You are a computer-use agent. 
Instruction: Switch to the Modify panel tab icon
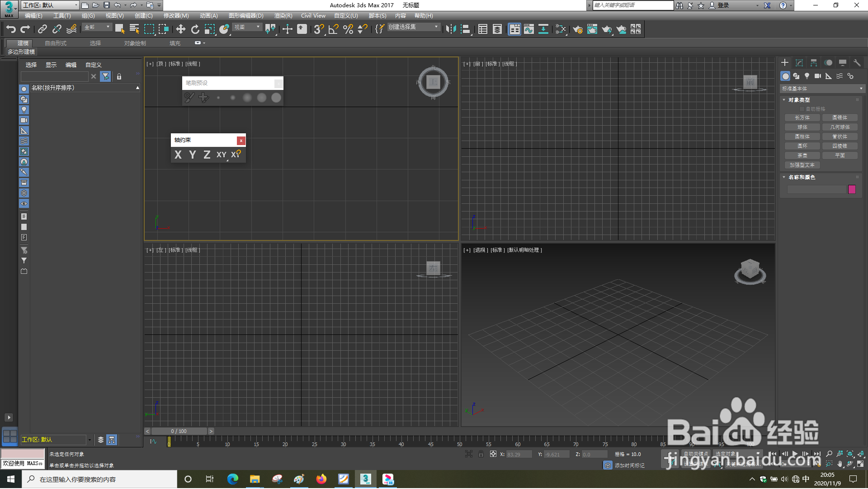point(799,63)
